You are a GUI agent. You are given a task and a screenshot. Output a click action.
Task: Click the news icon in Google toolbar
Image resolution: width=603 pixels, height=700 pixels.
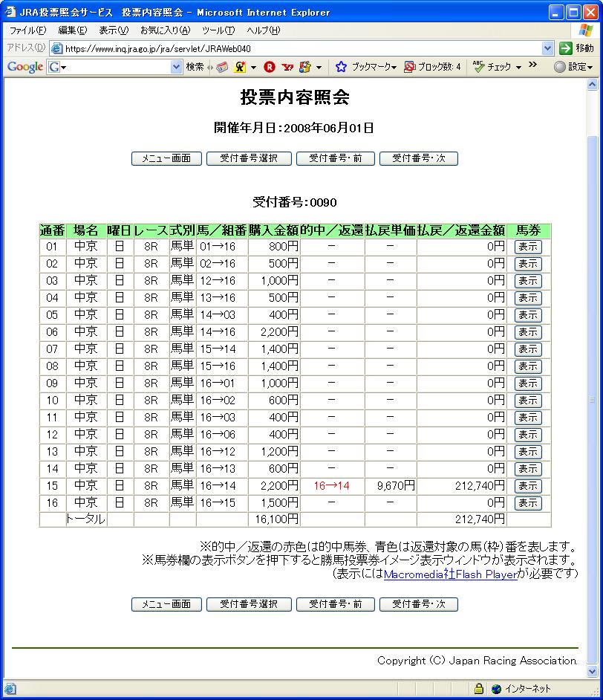[x=222, y=67]
